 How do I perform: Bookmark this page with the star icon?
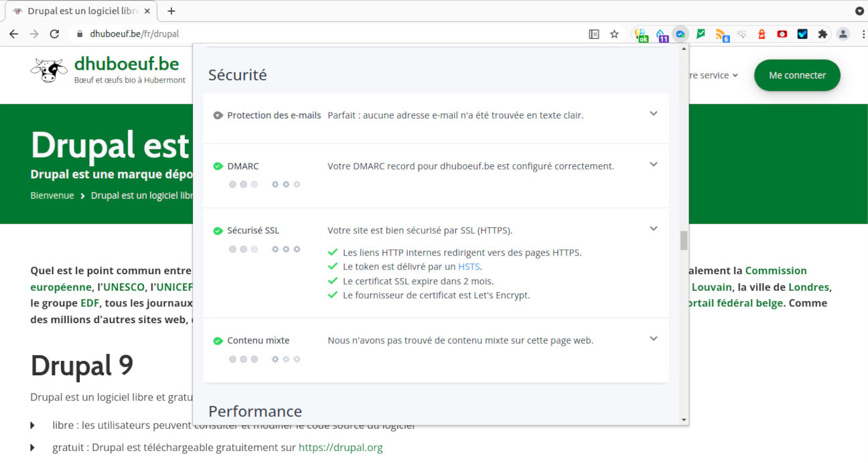(x=614, y=34)
